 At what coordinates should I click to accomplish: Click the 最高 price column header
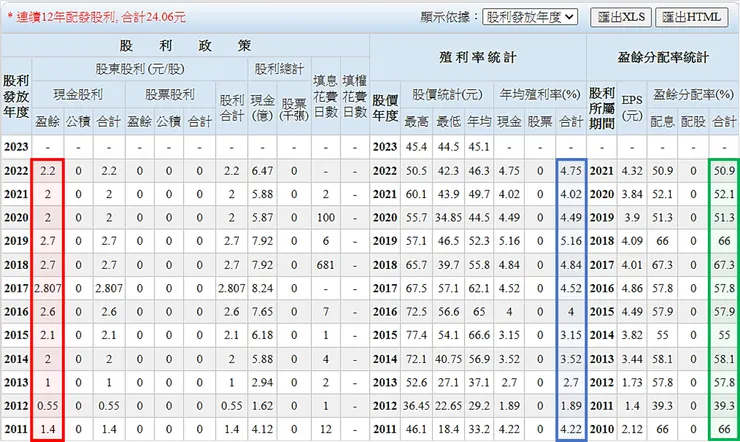[x=416, y=122]
